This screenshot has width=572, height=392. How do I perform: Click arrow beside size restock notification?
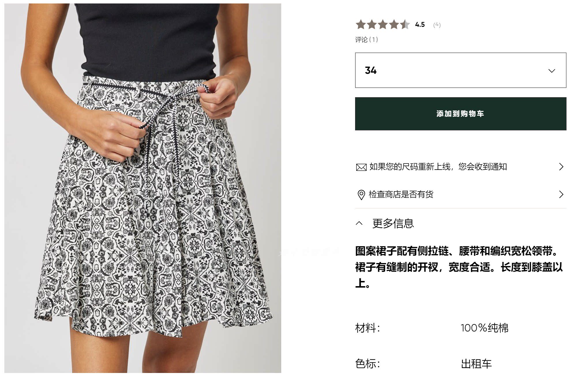561,167
